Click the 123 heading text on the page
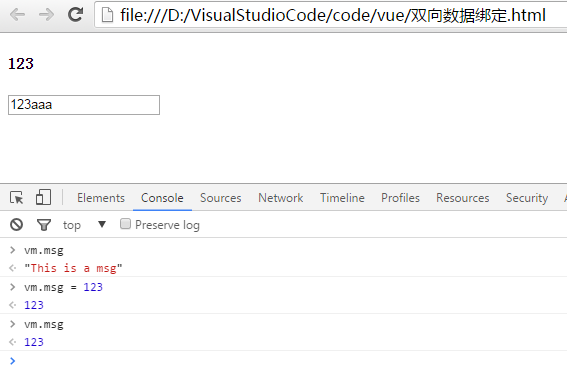This screenshot has width=567, height=369. click(21, 64)
